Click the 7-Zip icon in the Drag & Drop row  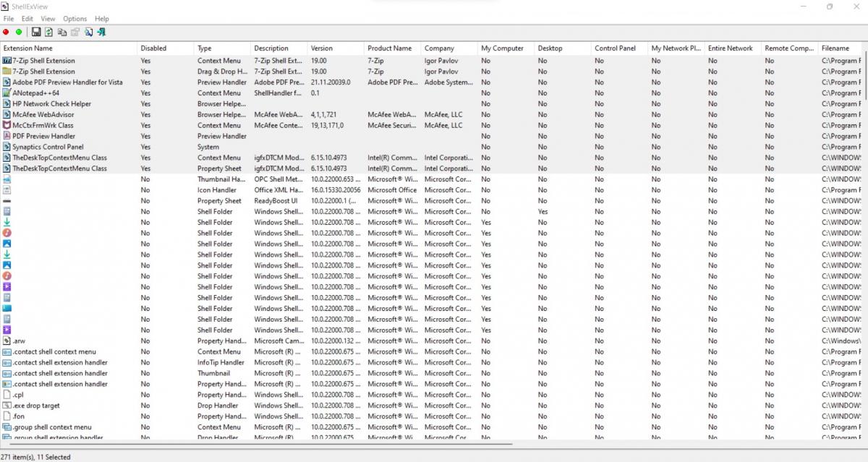click(7, 72)
